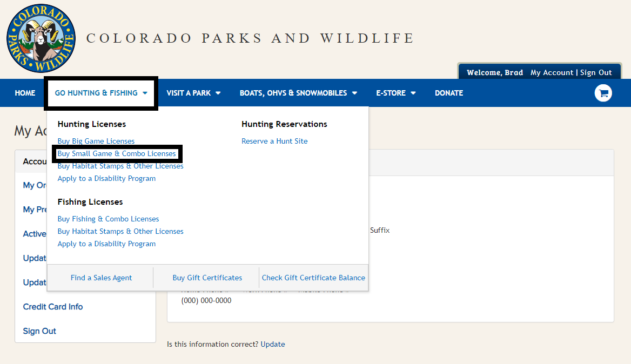Expand the Go Hunting & Fishing dropdown arrow
This screenshot has width=631, height=364.
[145, 93]
